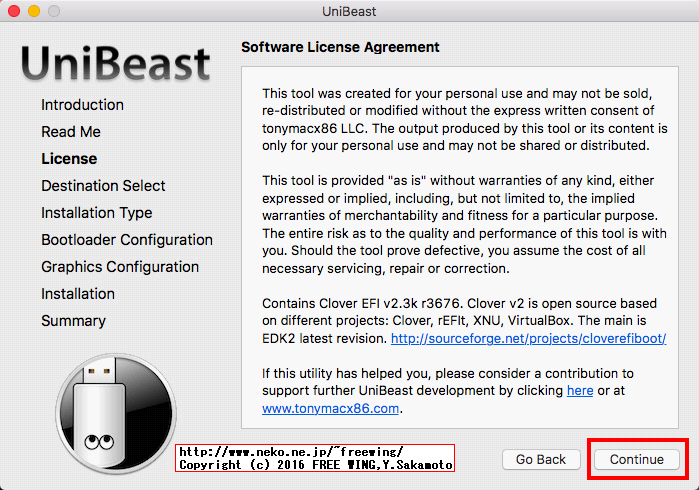This screenshot has height=490, width=699.
Task: Select the Read Me step
Action: (71, 132)
